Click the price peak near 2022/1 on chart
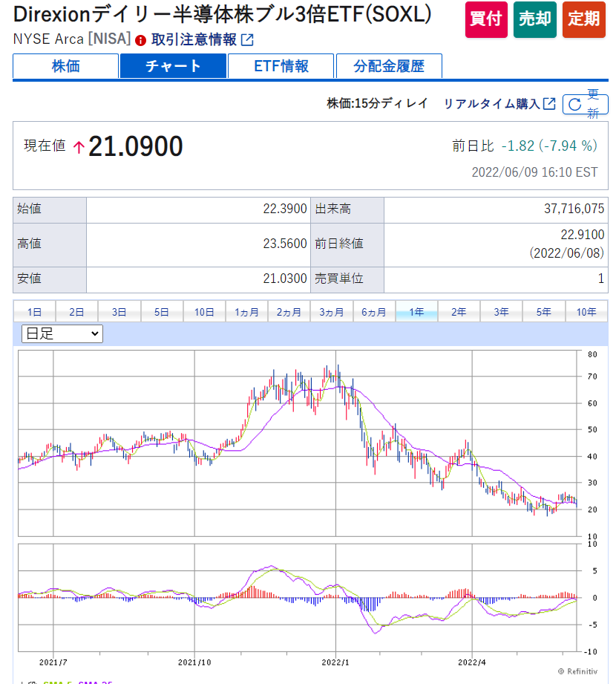Screen dimensions: 616x684 click(338, 367)
